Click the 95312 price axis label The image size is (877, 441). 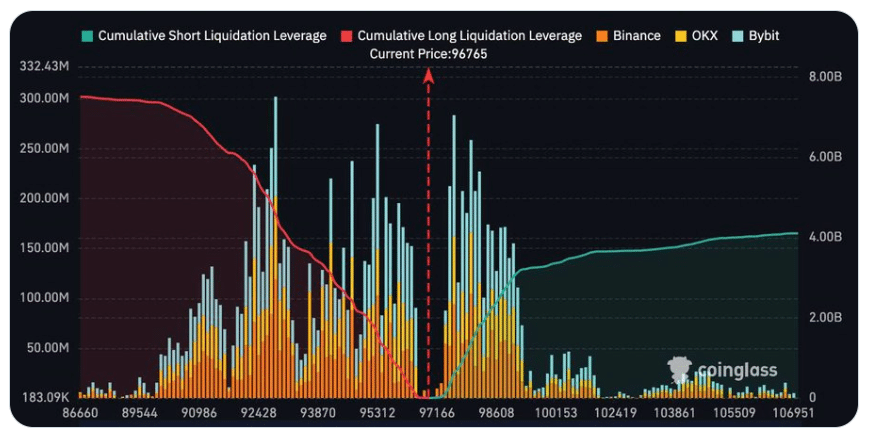pos(377,414)
